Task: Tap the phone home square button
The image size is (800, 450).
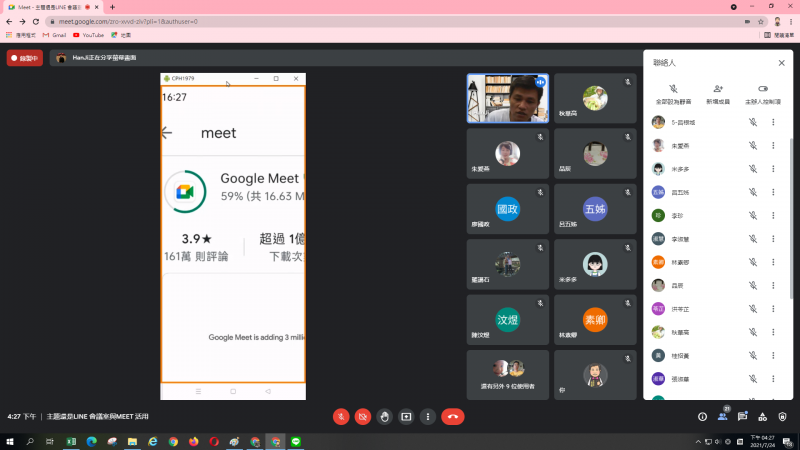Action: (233, 391)
